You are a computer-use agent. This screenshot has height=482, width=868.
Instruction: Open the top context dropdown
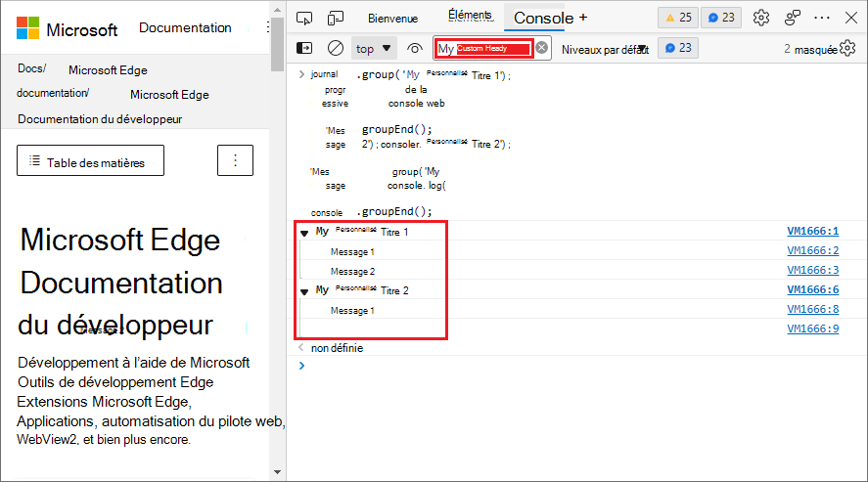click(x=374, y=49)
